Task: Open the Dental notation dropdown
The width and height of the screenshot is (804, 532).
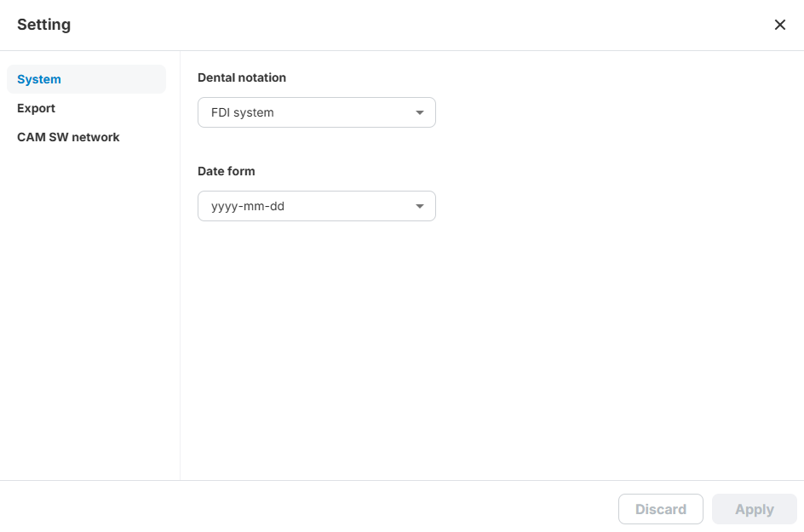Action: [316, 112]
